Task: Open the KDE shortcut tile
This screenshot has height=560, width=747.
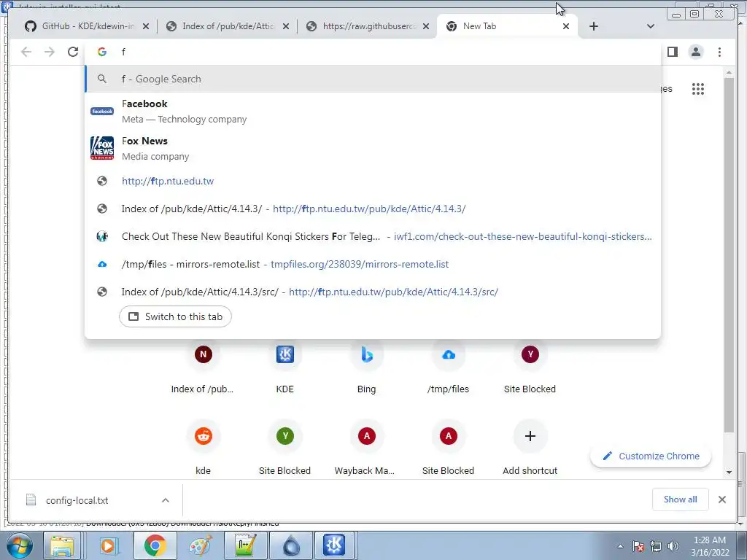Action: point(285,367)
